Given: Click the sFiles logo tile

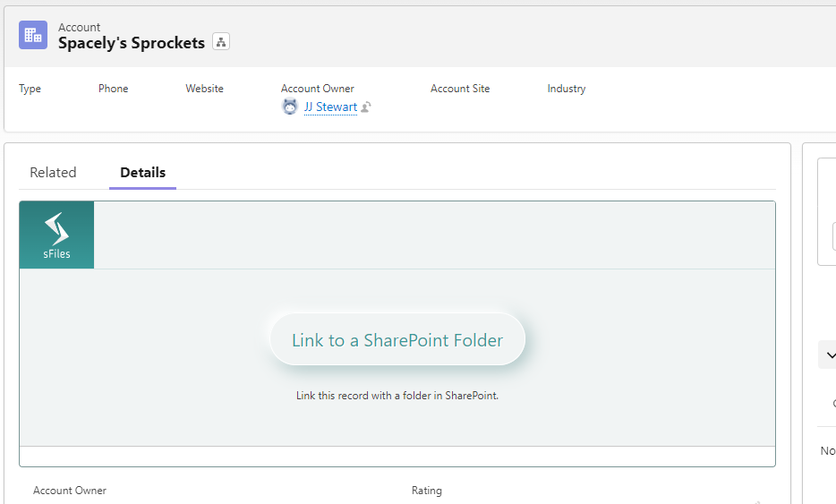Looking at the screenshot, I should (x=56, y=235).
